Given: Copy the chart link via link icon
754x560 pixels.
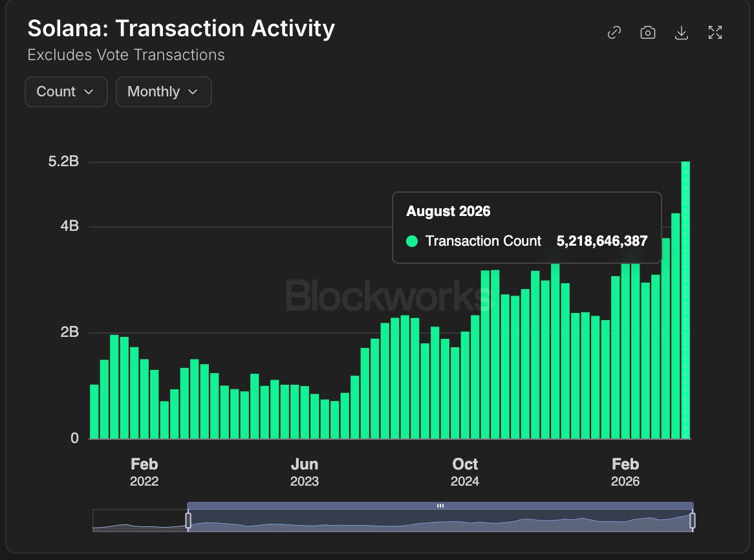Looking at the screenshot, I should coord(614,33).
